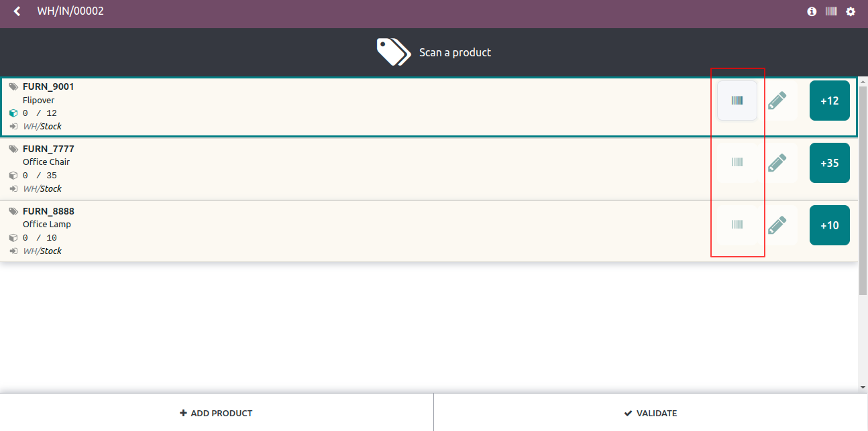Click the tag icon beside Scan a product
868x431 pixels.
(393, 52)
